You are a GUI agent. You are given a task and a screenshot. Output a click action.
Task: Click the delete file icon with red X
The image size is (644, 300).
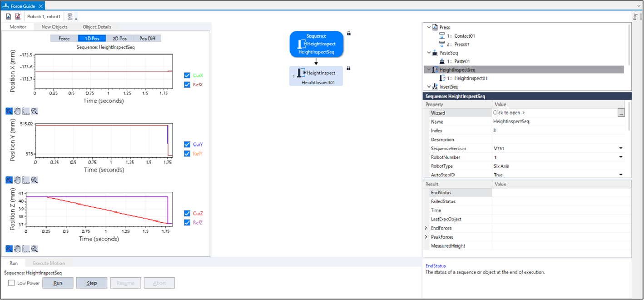[x=18, y=16]
